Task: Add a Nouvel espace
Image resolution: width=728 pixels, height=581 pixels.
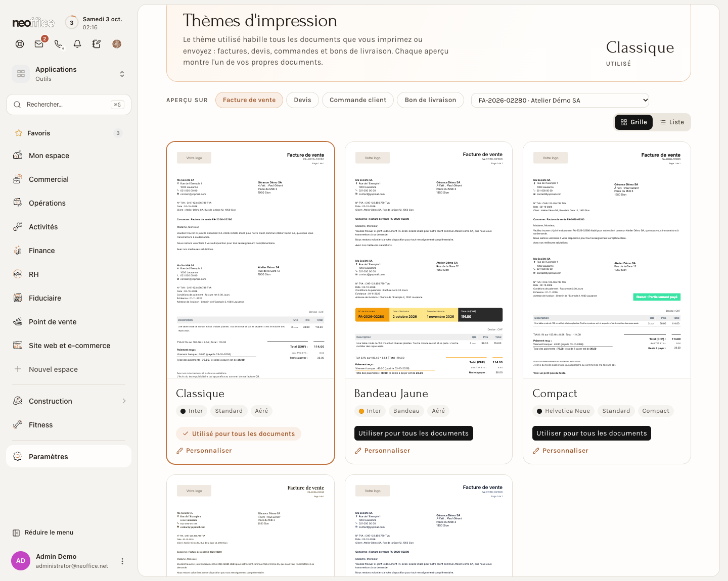Action: 69,369
